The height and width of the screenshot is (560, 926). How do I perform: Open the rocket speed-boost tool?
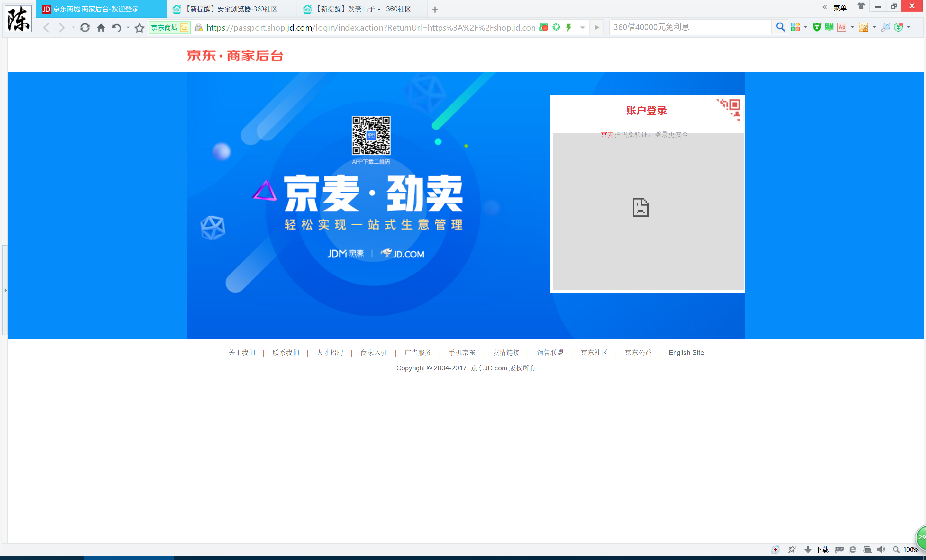(x=792, y=549)
